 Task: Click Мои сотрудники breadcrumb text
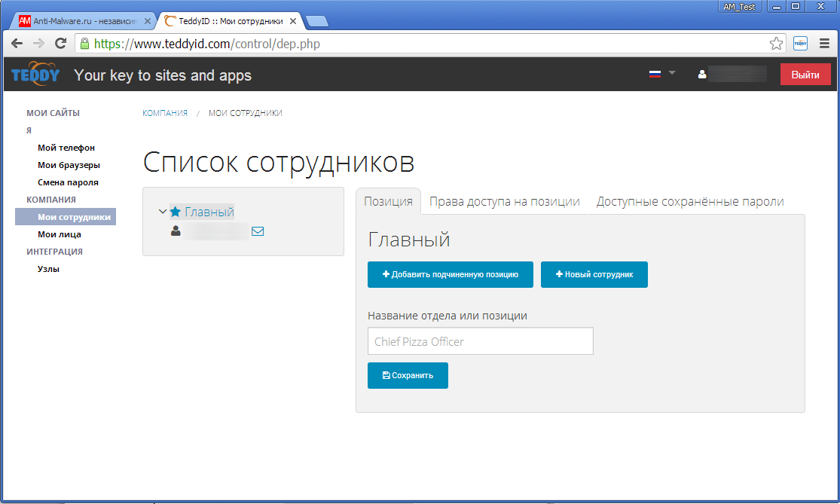(245, 113)
